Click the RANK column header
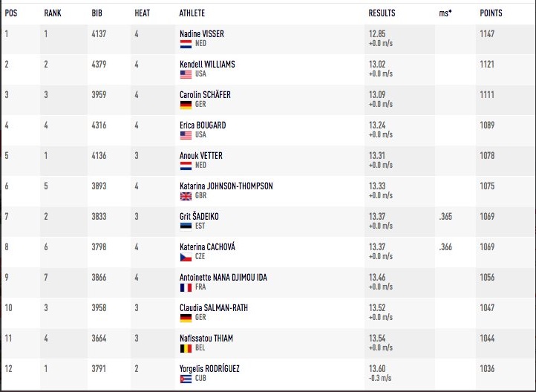Viewport: 536px width, 392px height. click(x=53, y=13)
